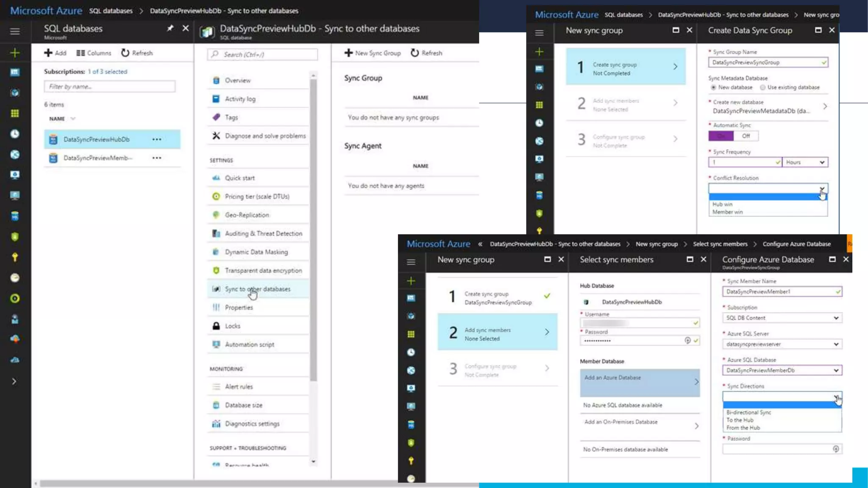
Task: Open ellipsis menu for DataSyncPreviewHubDb row
Action: [157, 139]
